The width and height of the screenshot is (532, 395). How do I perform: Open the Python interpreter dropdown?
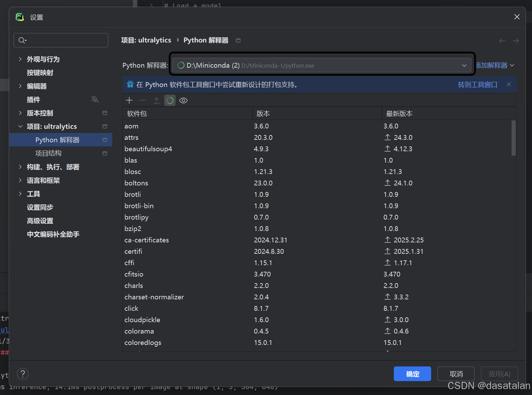[322, 65]
